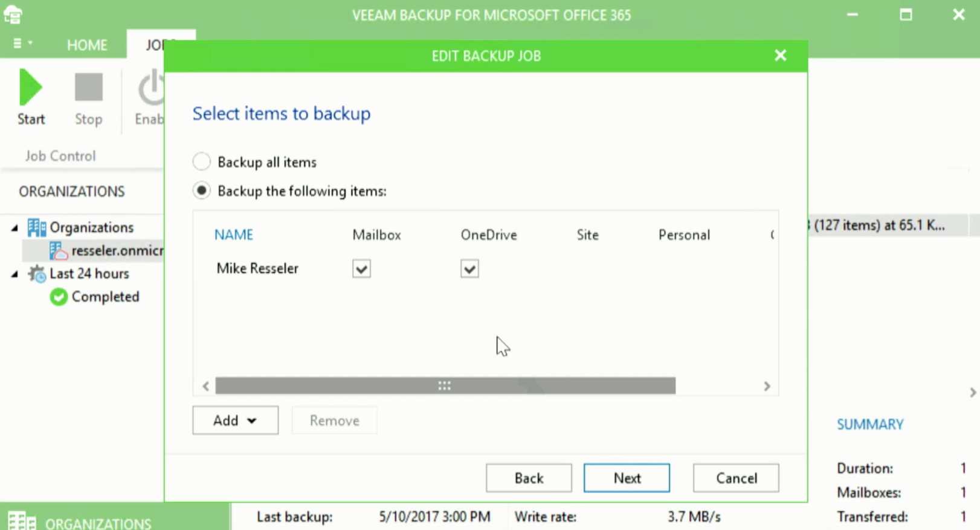
Task: Click the SUMMARY heading in main window
Action: pos(870,424)
